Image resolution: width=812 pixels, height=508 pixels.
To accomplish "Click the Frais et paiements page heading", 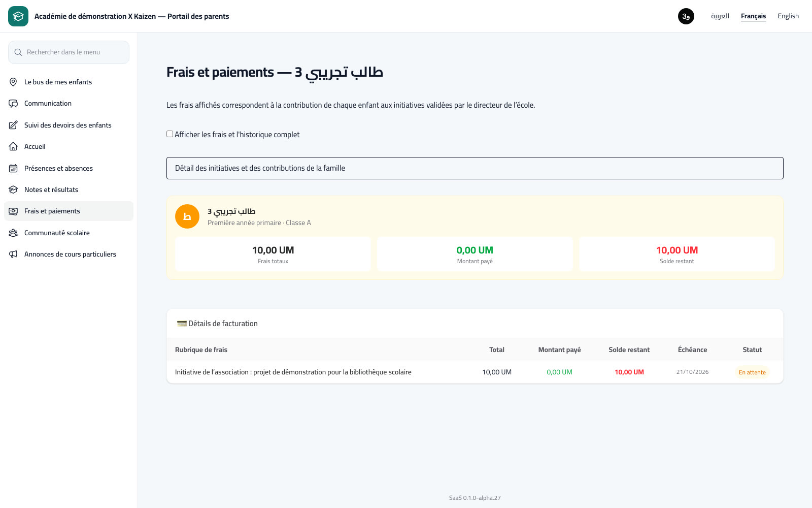I will pyautogui.click(x=275, y=72).
